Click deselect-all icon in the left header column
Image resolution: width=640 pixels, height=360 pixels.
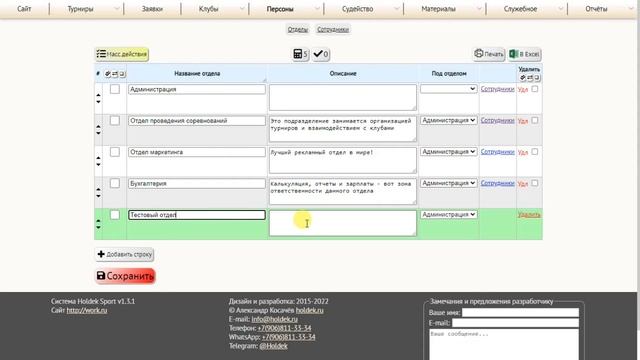pos(122,74)
